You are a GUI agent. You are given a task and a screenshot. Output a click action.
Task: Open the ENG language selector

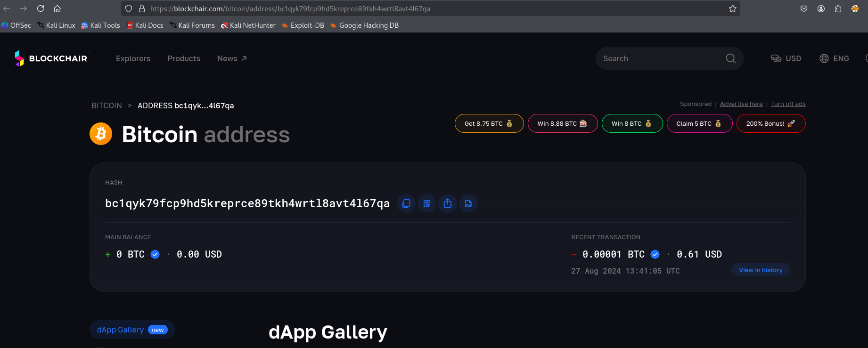[x=834, y=58]
